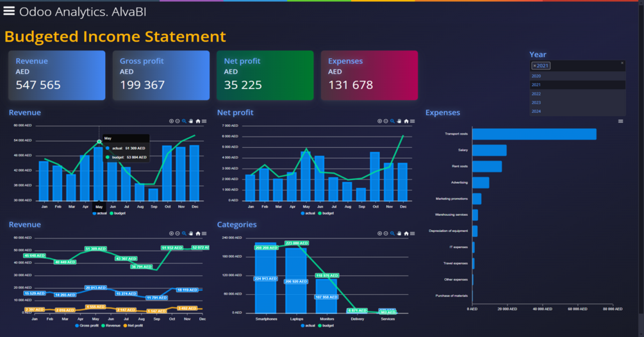Image resolution: width=644 pixels, height=337 pixels.
Task: Open chart menu on bottom Revenue chart
Action: 204,234
